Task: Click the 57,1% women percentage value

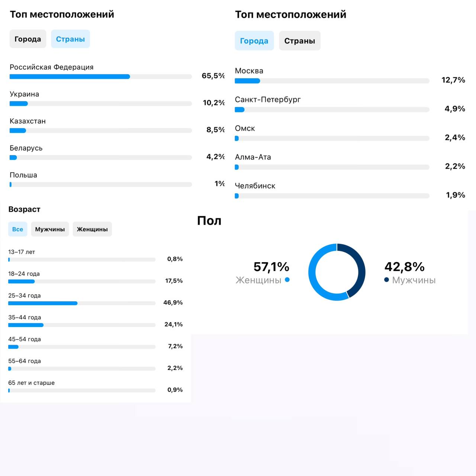Action: click(x=271, y=267)
